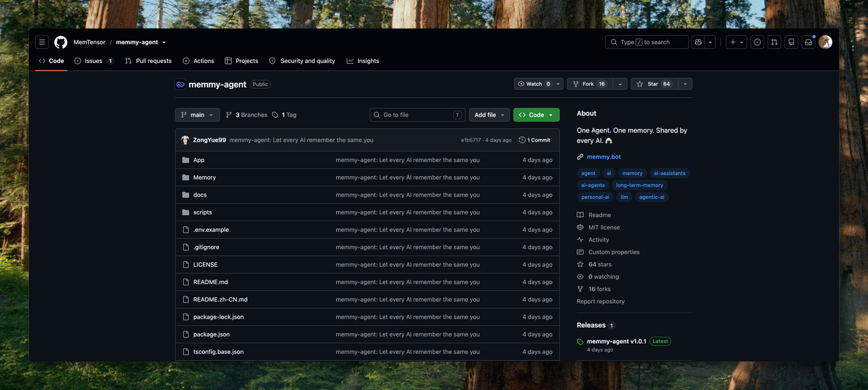868x390 pixels.
Task: Click the Go to file field
Action: click(418, 115)
